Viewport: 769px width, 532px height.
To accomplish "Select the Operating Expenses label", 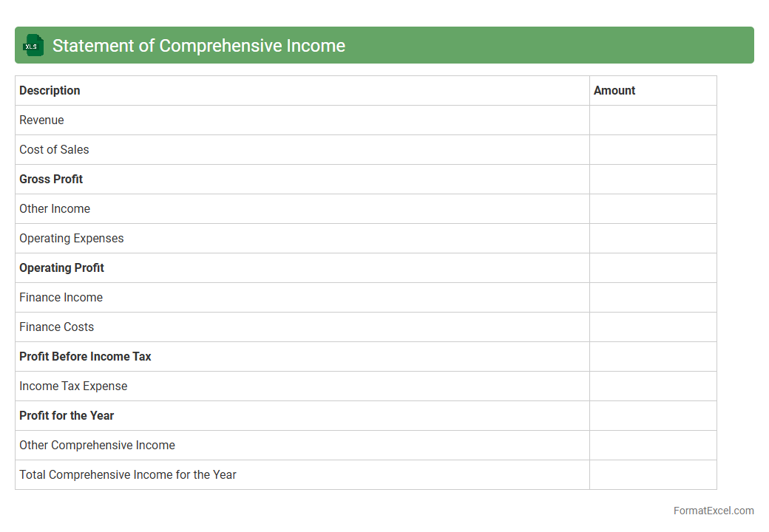I will click(72, 238).
